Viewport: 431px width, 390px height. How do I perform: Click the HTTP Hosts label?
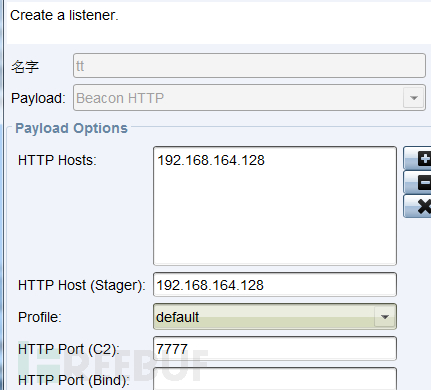pyautogui.click(x=57, y=160)
